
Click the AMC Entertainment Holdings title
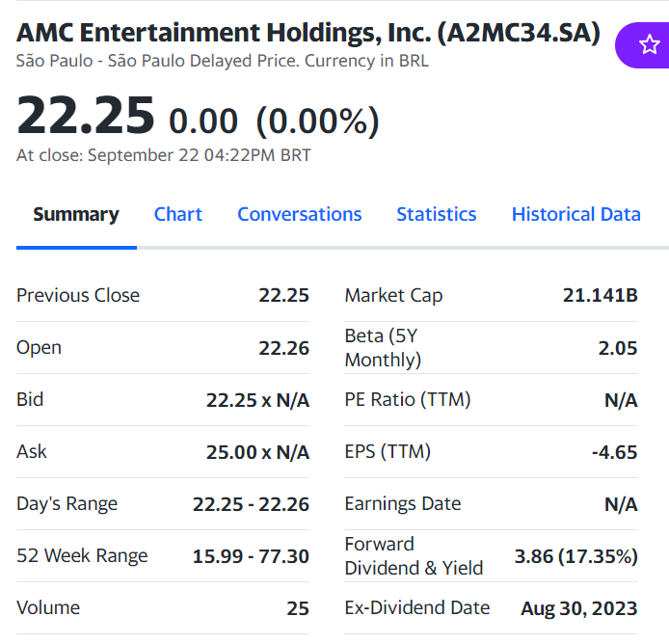point(308,33)
